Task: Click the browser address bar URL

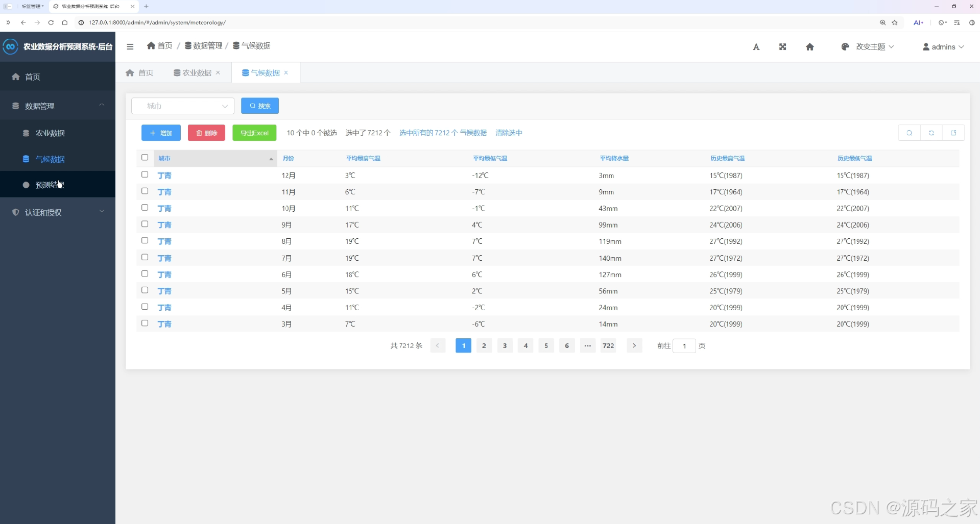Action: [x=157, y=22]
